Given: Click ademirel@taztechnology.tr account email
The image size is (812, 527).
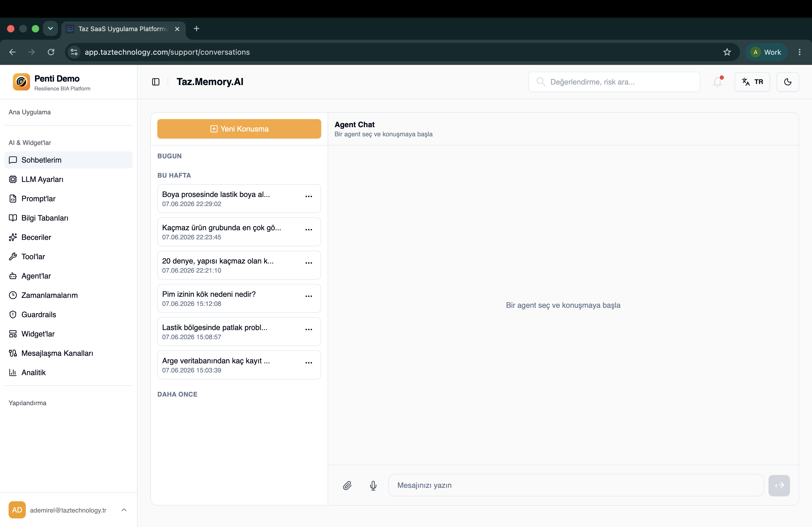Looking at the screenshot, I should pos(68,510).
